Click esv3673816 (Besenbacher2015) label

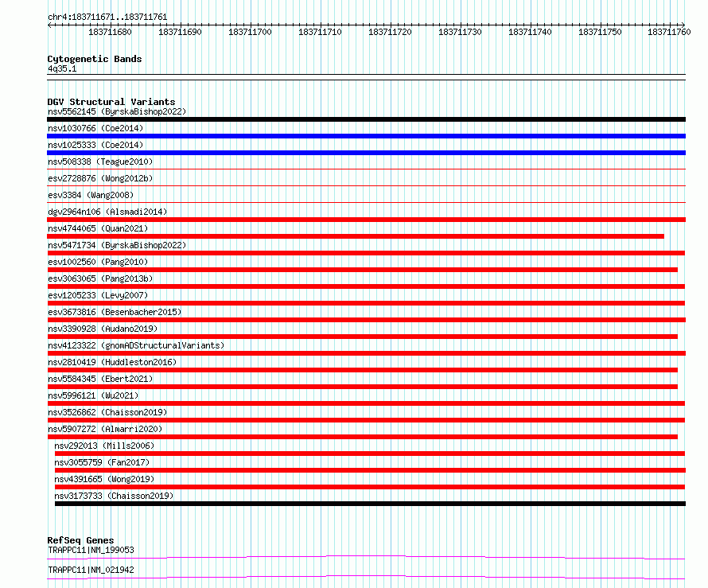point(115,312)
